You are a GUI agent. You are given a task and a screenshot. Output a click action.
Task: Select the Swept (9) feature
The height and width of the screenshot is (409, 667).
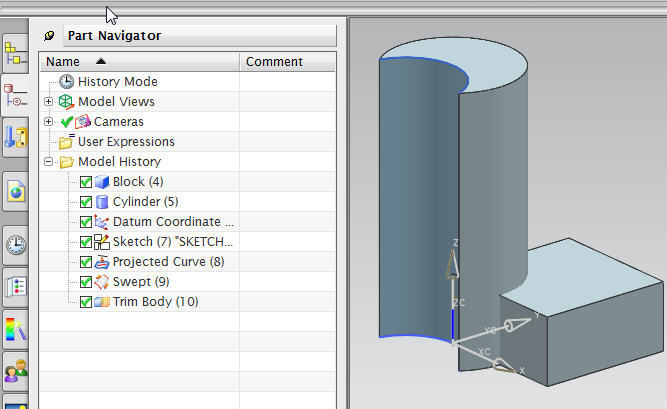pos(141,282)
